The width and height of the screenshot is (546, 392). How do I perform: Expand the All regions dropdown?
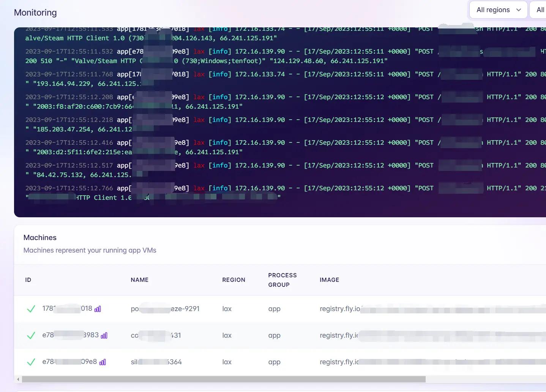[x=498, y=10]
